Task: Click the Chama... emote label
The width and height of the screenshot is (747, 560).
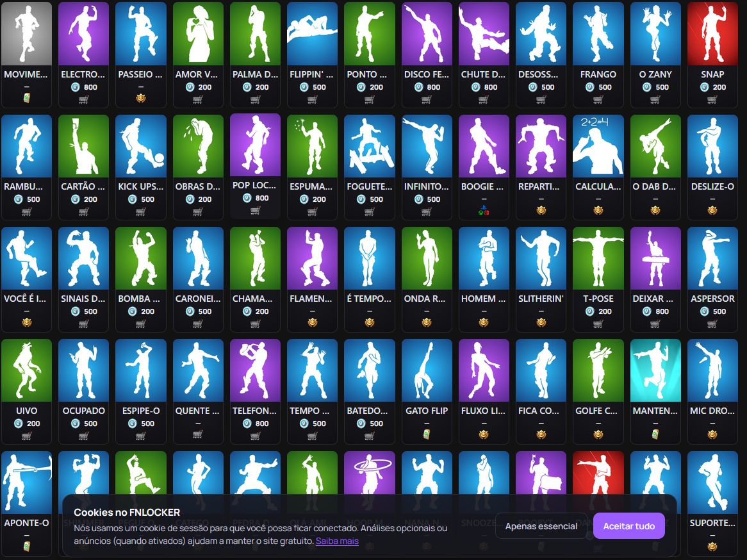Action: pyautogui.click(x=252, y=299)
